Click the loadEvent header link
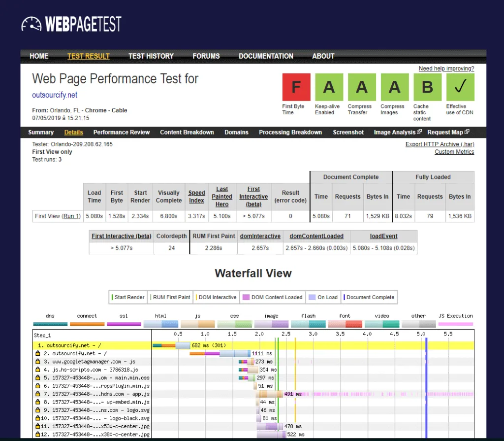Viewport: 504px width, 441px height. [x=384, y=236]
